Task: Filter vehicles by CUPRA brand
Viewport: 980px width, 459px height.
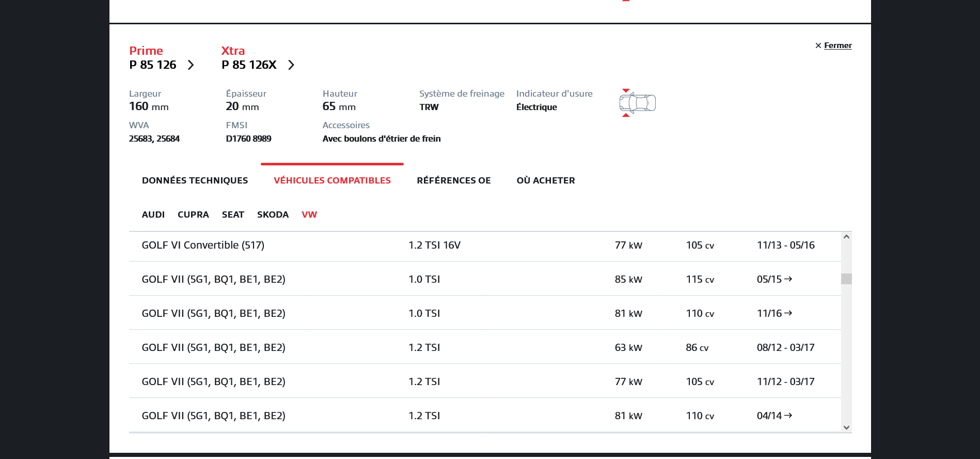Action: pyautogui.click(x=193, y=215)
